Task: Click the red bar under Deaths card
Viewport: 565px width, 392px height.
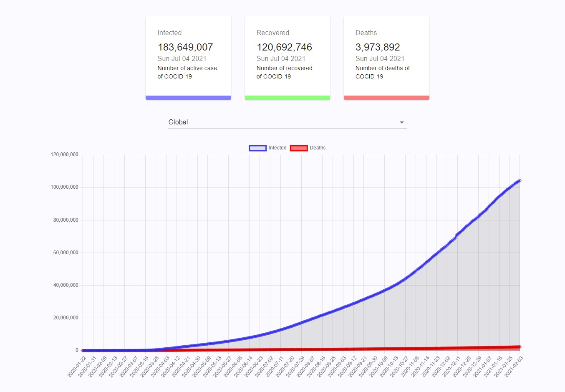Action: click(x=386, y=98)
